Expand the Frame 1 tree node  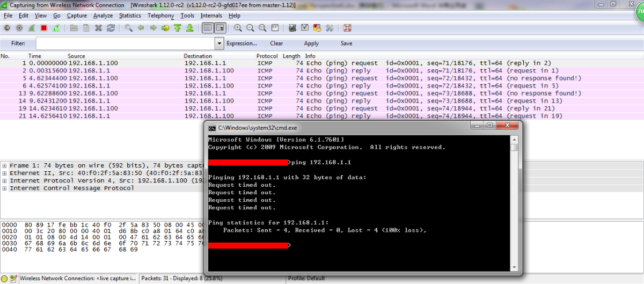click(x=5, y=166)
